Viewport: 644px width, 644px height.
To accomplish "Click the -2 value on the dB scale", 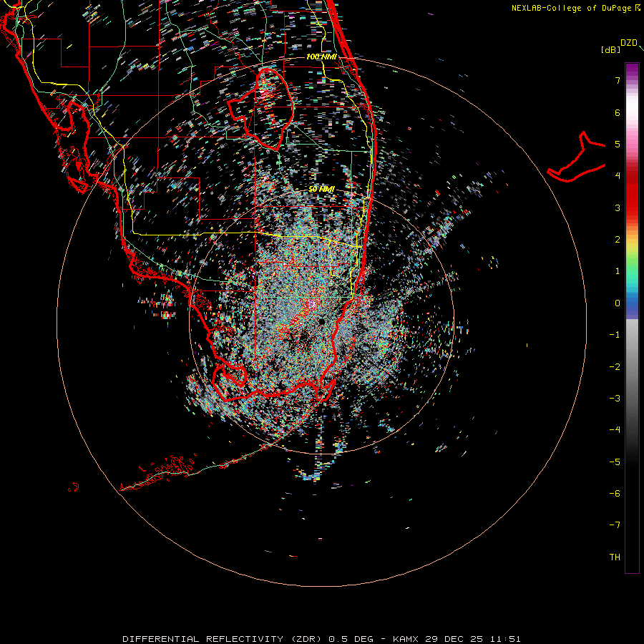I will (615, 367).
